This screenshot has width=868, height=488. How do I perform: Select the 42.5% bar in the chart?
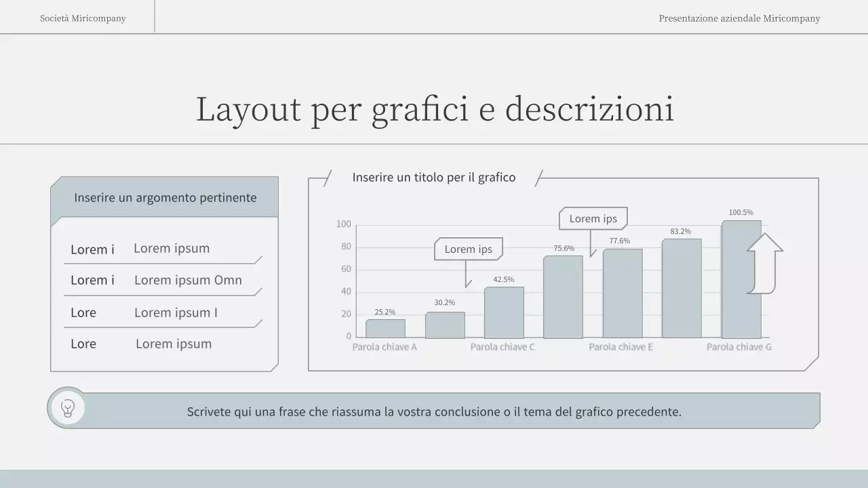[504, 312]
